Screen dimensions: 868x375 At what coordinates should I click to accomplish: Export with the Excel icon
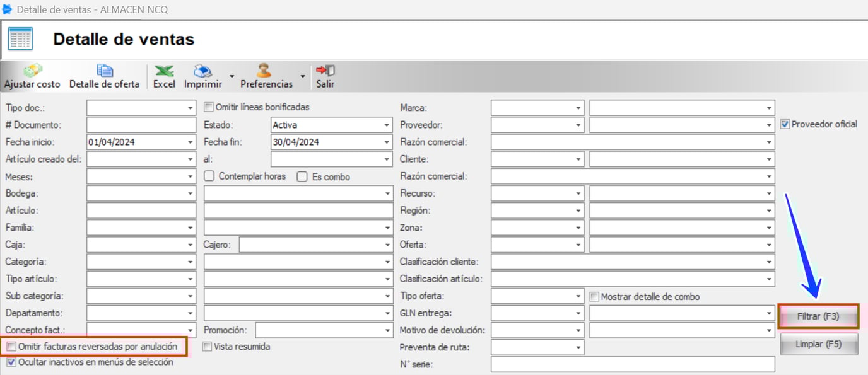(164, 71)
